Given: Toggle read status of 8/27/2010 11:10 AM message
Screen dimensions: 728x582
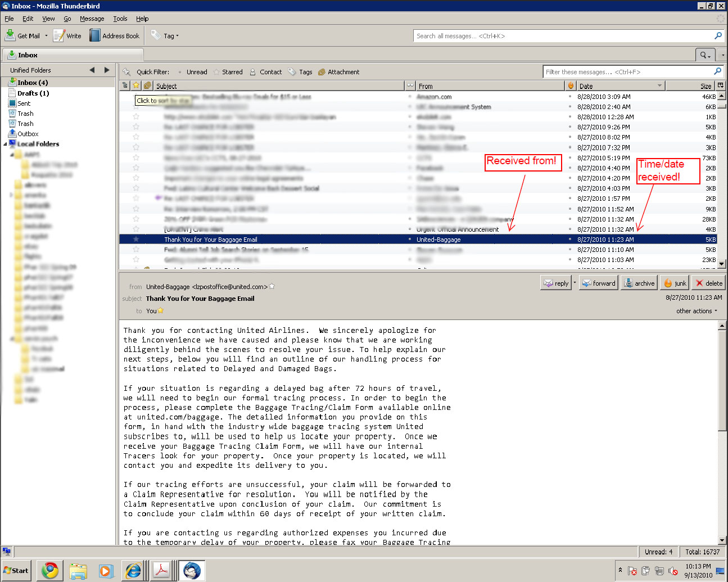Looking at the screenshot, I should tap(410, 249).
